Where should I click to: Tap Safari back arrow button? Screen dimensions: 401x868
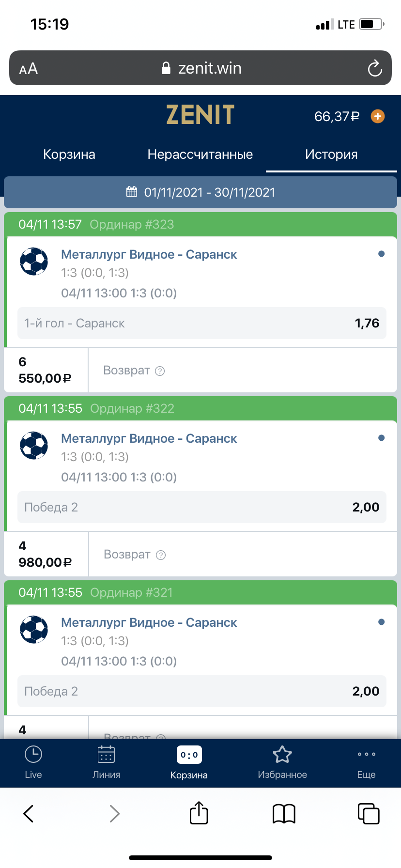coord(29,814)
